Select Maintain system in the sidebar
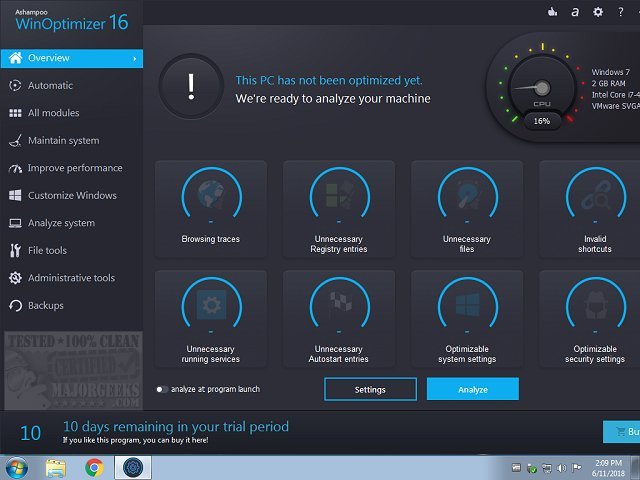The image size is (640, 480). click(63, 141)
